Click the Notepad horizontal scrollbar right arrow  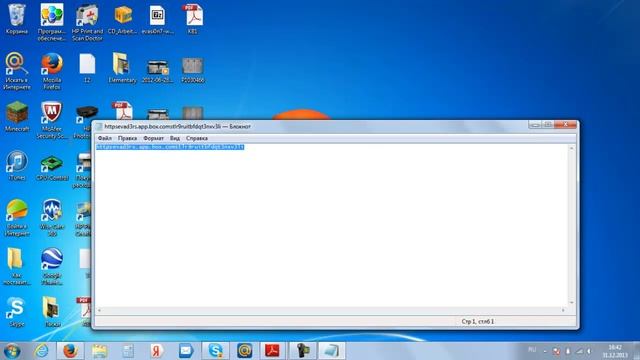563,310
